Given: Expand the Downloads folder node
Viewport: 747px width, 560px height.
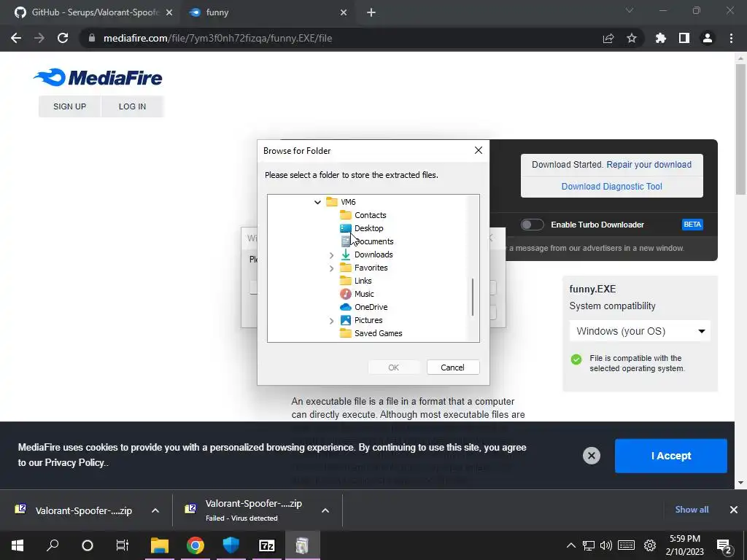Looking at the screenshot, I should pyautogui.click(x=332, y=254).
